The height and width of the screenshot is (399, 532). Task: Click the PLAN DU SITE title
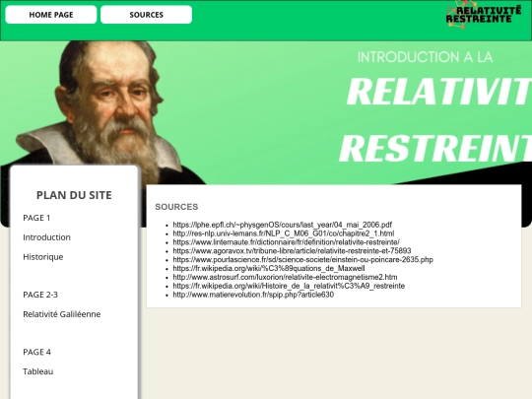(x=74, y=195)
